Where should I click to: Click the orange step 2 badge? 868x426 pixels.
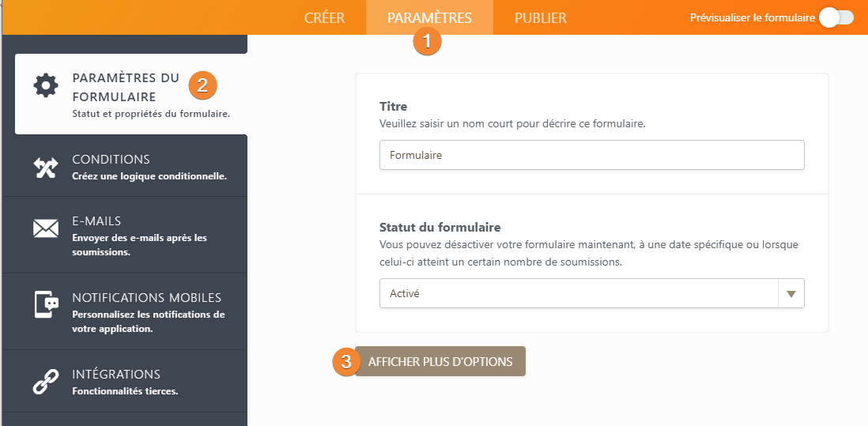point(202,85)
